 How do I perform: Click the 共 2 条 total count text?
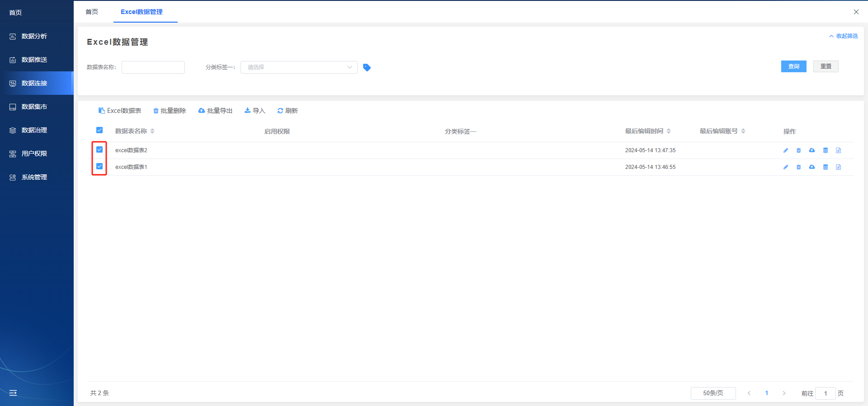[x=99, y=393]
